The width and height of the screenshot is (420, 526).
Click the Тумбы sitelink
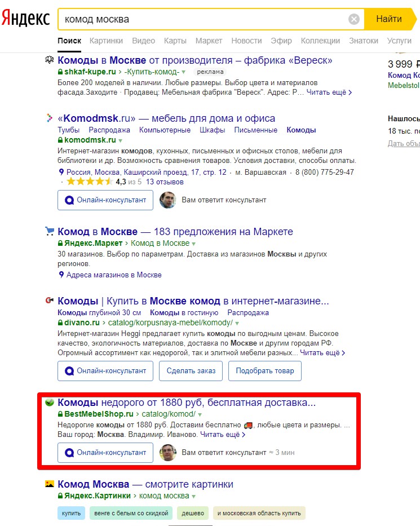(68, 130)
